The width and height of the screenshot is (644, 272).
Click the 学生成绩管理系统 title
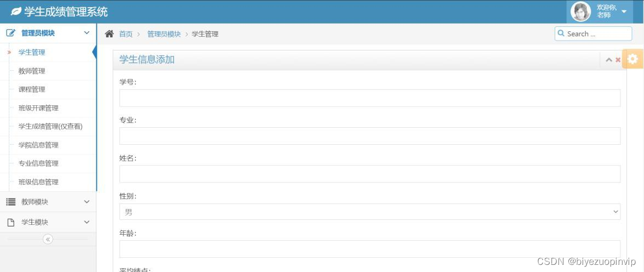click(x=66, y=12)
